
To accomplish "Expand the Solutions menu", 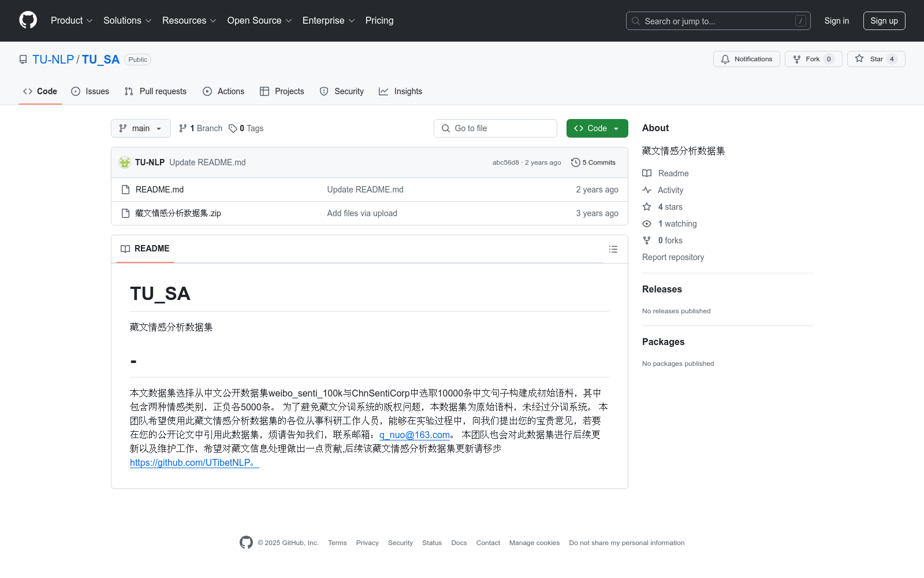I will pos(128,20).
